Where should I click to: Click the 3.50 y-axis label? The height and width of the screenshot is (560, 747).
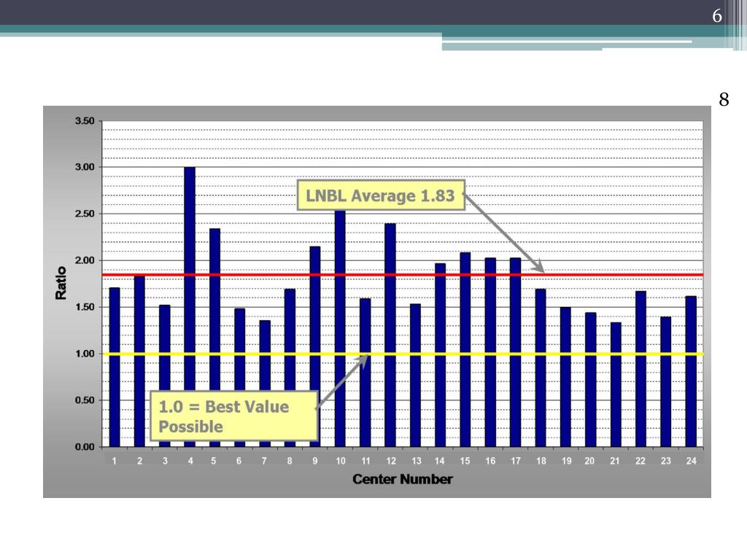(85, 121)
